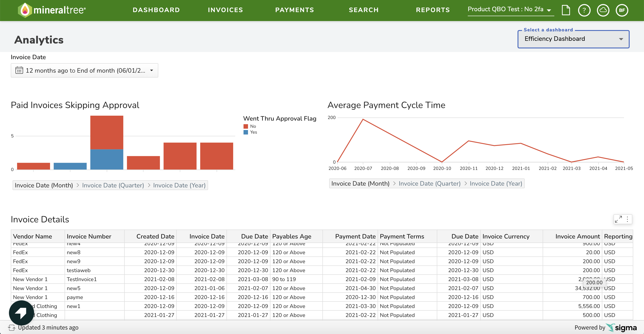The height and width of the screenshot is (334, 644).
Task: Click the cloud sync icon
Action: 603,10
